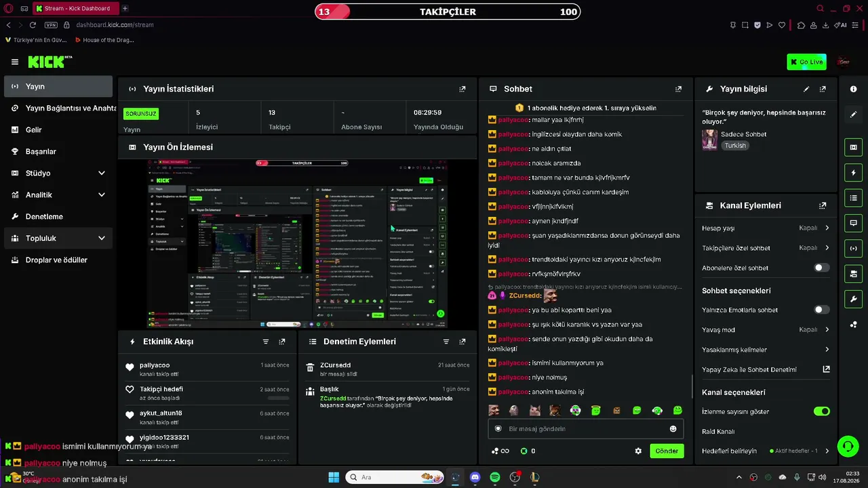
Task: Open Yayın Bağlantısı ve Anahtarı page
Action: (58, 108)
